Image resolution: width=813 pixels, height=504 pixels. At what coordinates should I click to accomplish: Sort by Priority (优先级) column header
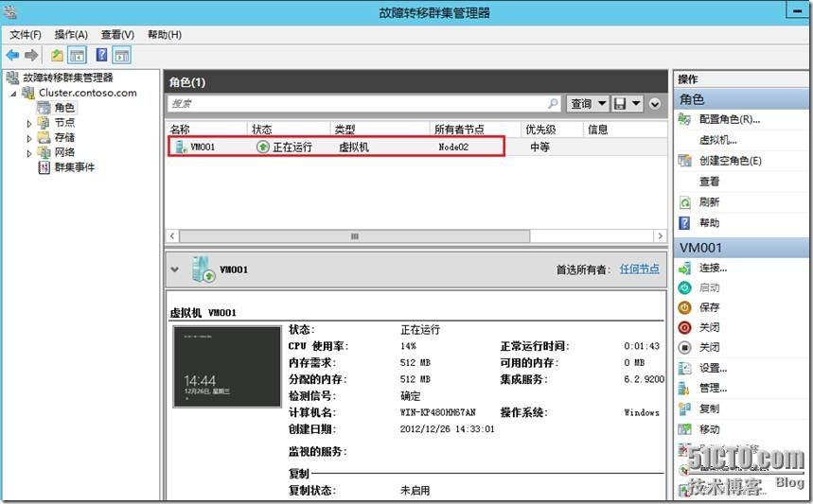point(552,130)
